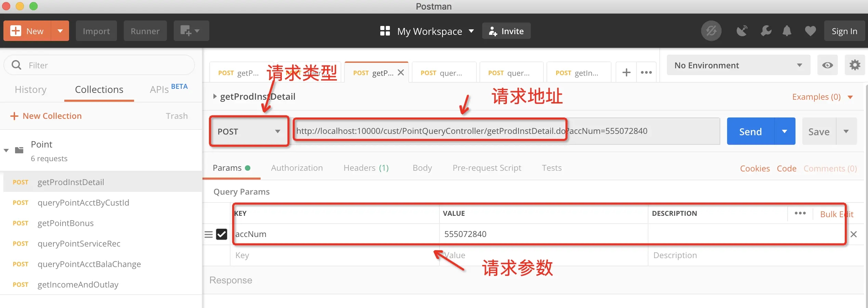Collapse the Point collection arrow
The image size is (868, 308).
click(6, 150)
